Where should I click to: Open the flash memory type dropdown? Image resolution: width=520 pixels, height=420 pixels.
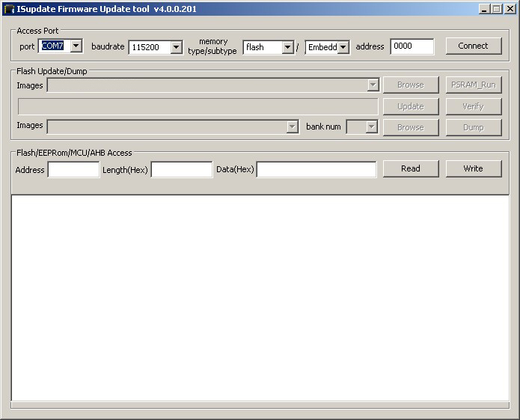pyautogui.click(x=287, y=47)
